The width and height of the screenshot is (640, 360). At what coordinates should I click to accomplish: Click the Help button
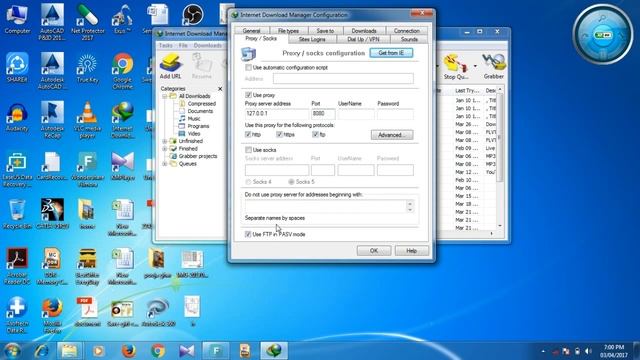pos(411,251)
